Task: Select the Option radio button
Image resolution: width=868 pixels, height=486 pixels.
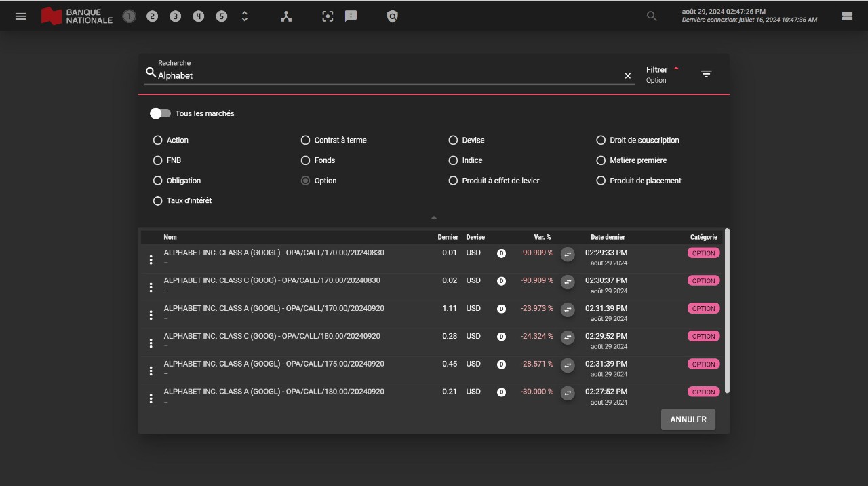Action: [x=305, y=181]
